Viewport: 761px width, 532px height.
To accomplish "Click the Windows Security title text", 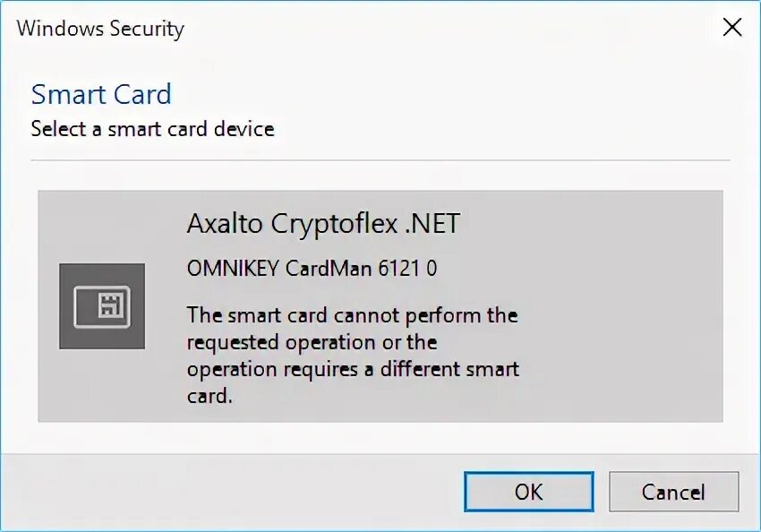I will (x=100, y=29).
